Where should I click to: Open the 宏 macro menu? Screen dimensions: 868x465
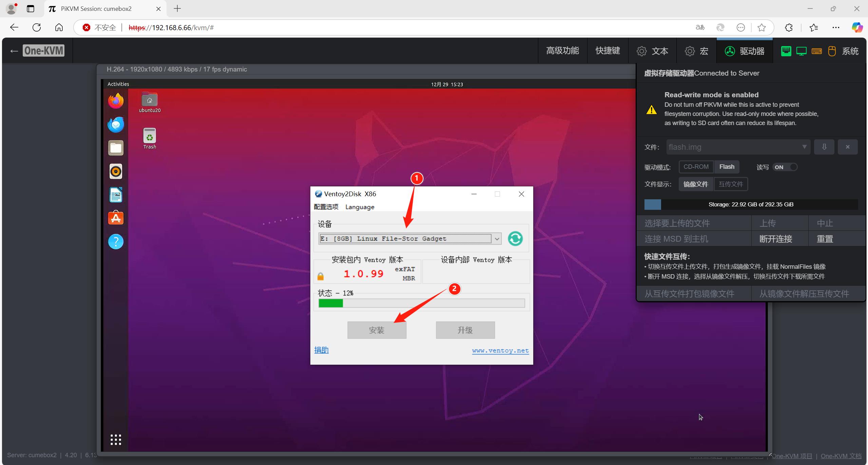tap(696, 51)
